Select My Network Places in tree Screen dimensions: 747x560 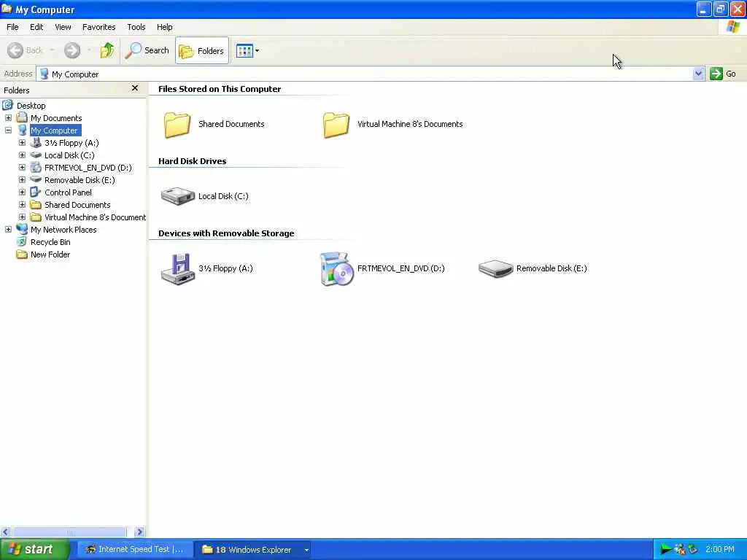point(63,230)
